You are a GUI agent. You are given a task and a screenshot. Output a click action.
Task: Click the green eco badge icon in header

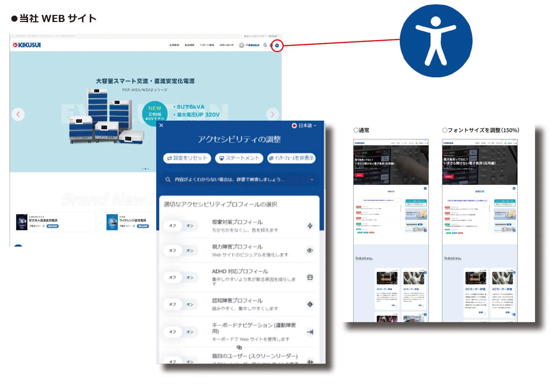pos(241,45)
